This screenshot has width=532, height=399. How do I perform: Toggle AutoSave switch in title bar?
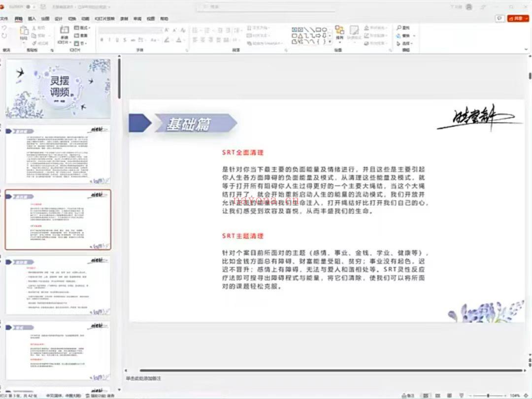[31, 7]
